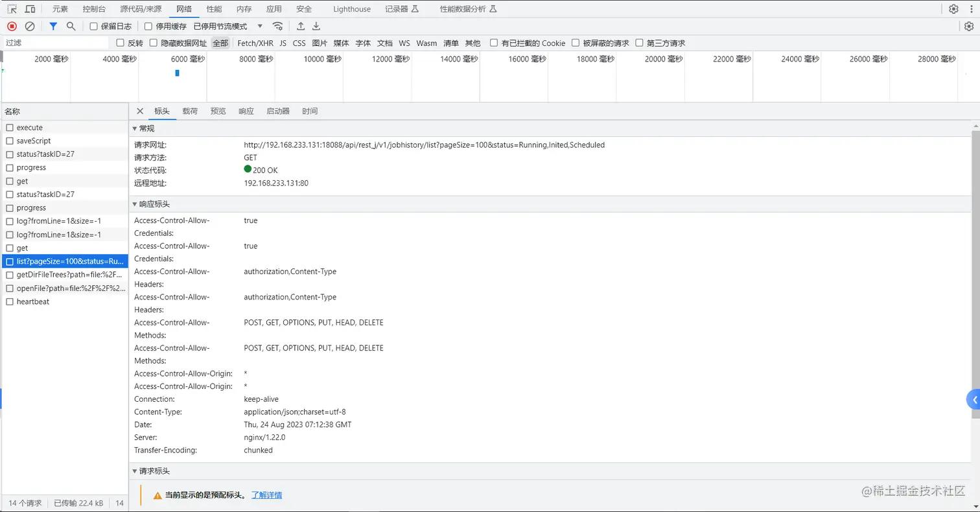Click the blue bar in timeline overview
980x512 pixels.
pos(177,73)
